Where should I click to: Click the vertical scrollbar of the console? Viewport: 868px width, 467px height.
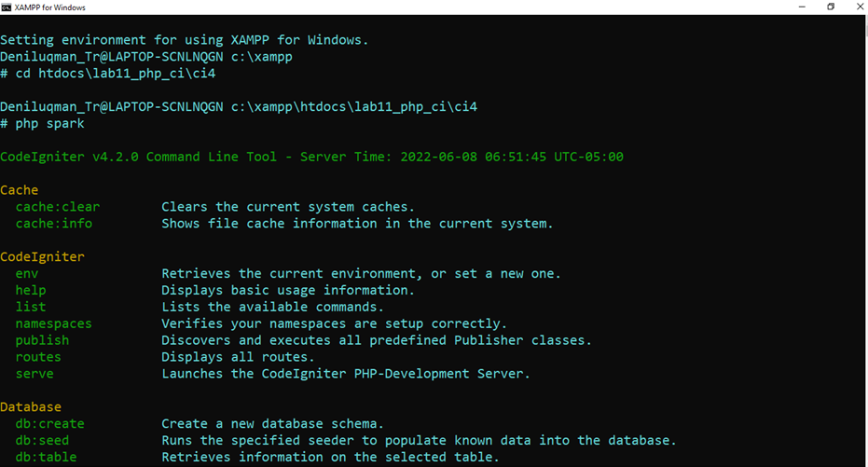click(x=866, y=240)
